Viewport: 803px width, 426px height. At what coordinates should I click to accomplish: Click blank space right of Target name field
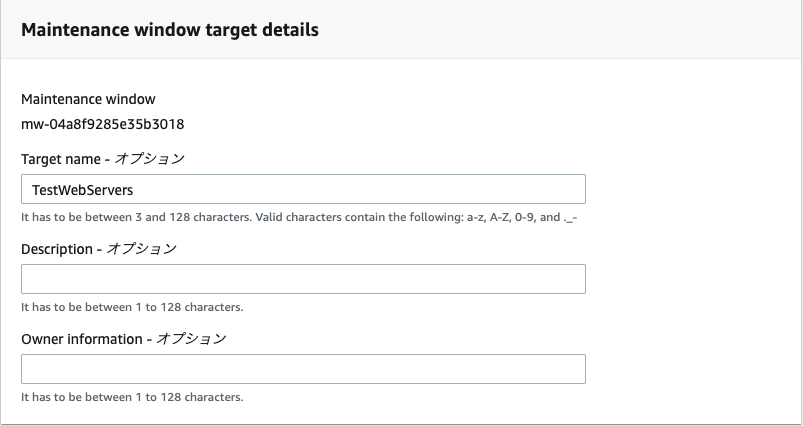(x=690, y=190)
